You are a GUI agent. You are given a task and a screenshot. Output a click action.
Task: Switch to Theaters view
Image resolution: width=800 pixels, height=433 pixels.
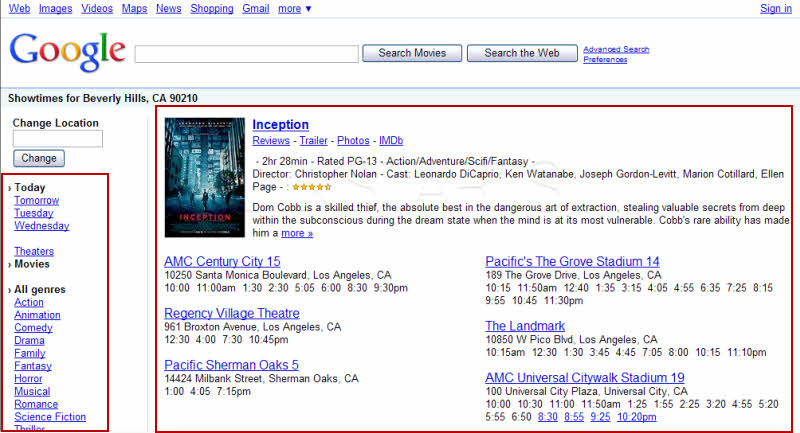click(x=34, y=251)
